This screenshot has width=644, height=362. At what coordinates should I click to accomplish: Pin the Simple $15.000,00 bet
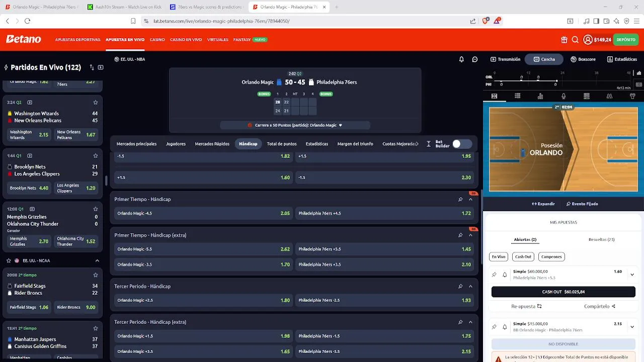494,327
